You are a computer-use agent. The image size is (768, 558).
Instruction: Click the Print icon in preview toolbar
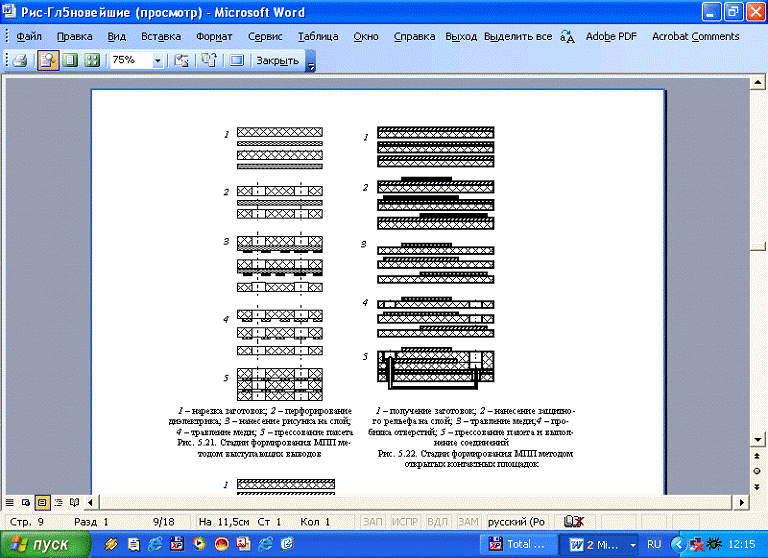(20, 61)
